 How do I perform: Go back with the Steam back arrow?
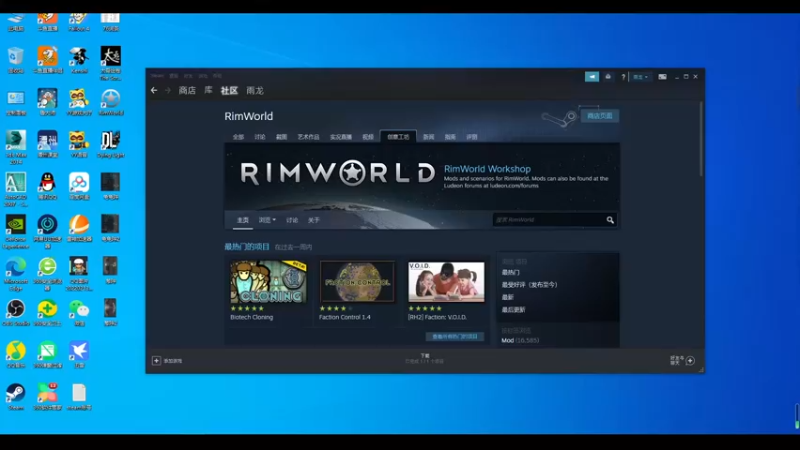(154, 90)
